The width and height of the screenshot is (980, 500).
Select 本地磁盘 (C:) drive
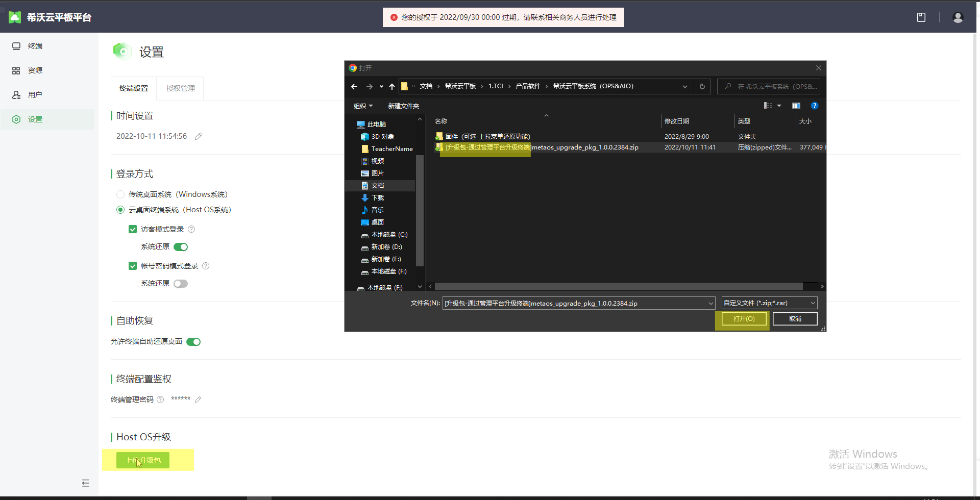[x=384, y=235]
